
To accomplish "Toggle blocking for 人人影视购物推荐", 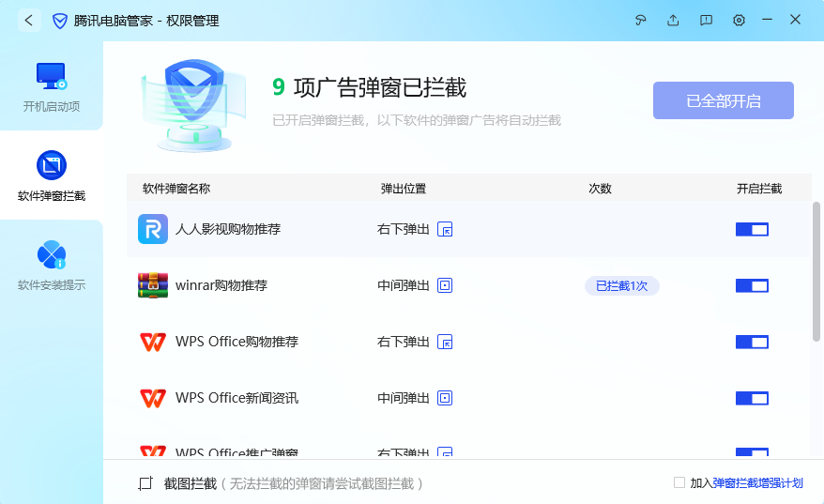I will point(752,229).
